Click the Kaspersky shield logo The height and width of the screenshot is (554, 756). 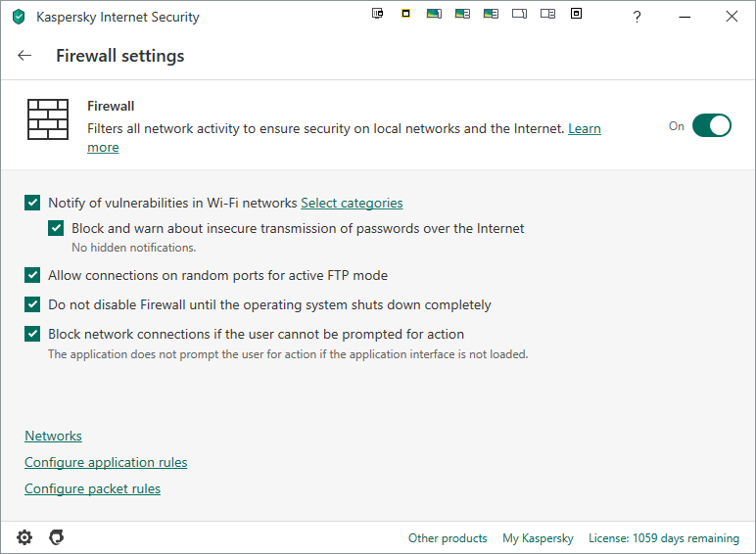coord(19,17)
